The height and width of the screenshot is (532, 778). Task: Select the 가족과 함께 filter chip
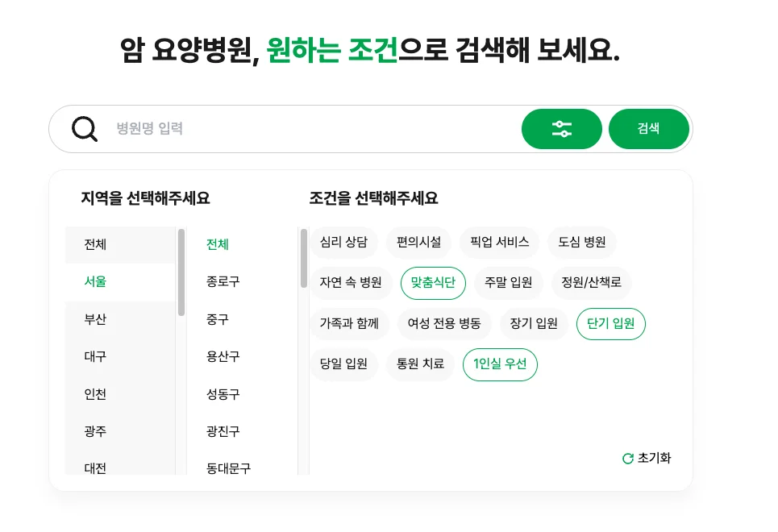pyautogui.click(x=349, y=324)
